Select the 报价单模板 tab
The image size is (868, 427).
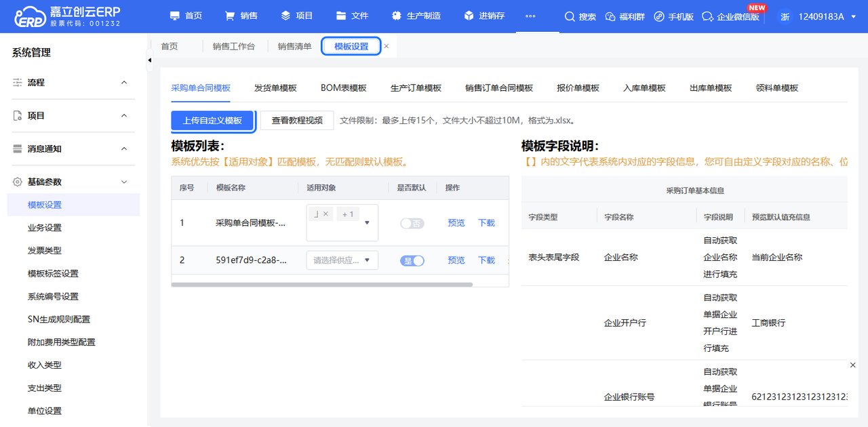(x=578, y=88)
